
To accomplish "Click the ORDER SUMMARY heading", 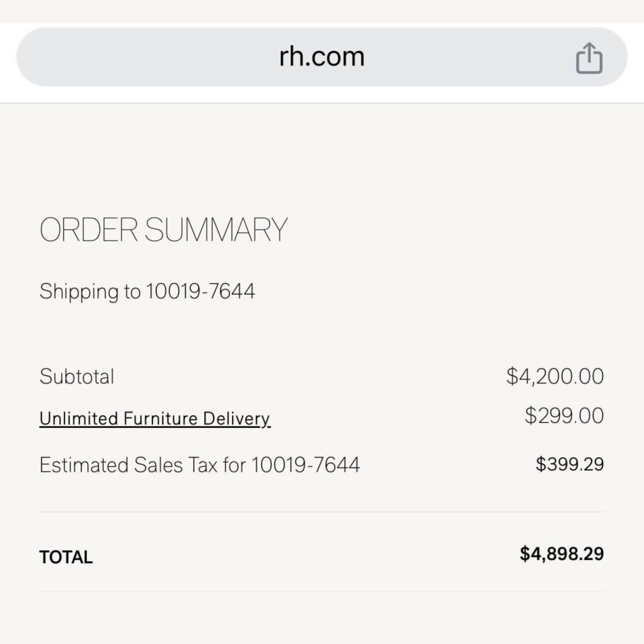I will 163,230.
